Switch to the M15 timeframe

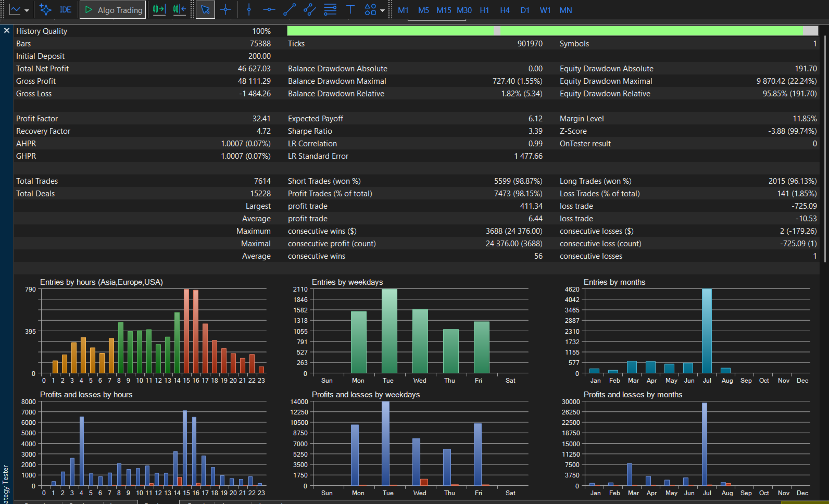444,10
